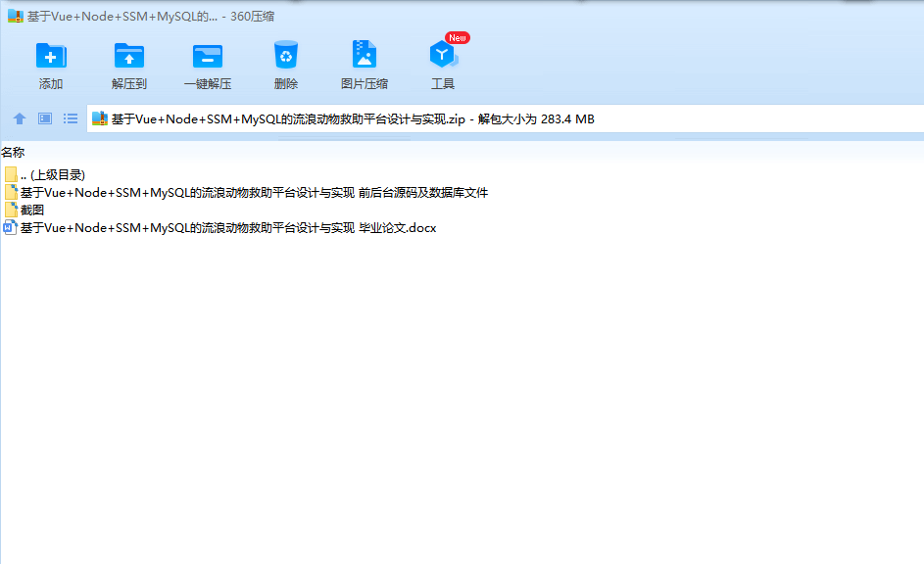924x564 pixels.
Task: Switch to list view mode
Action: [x=71, y=118]
